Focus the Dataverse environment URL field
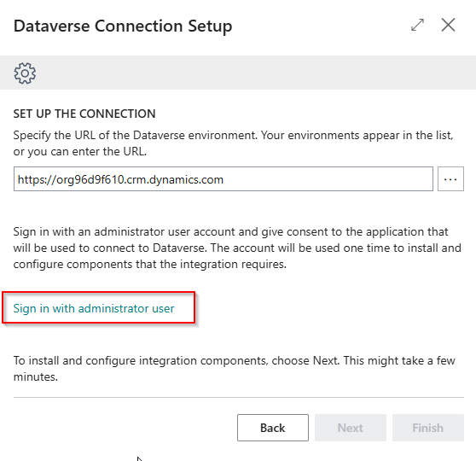Viewport: 476px width, 461px height. click(x=223, y=179)
